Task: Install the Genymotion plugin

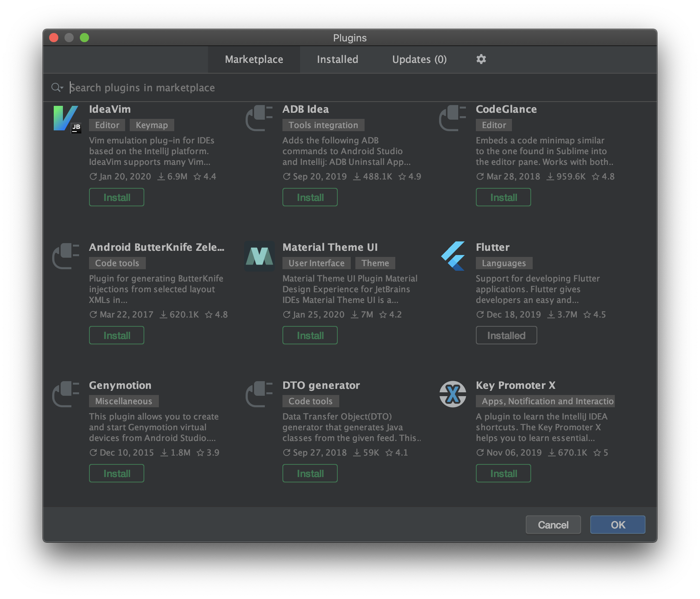Action: [117, 473]
